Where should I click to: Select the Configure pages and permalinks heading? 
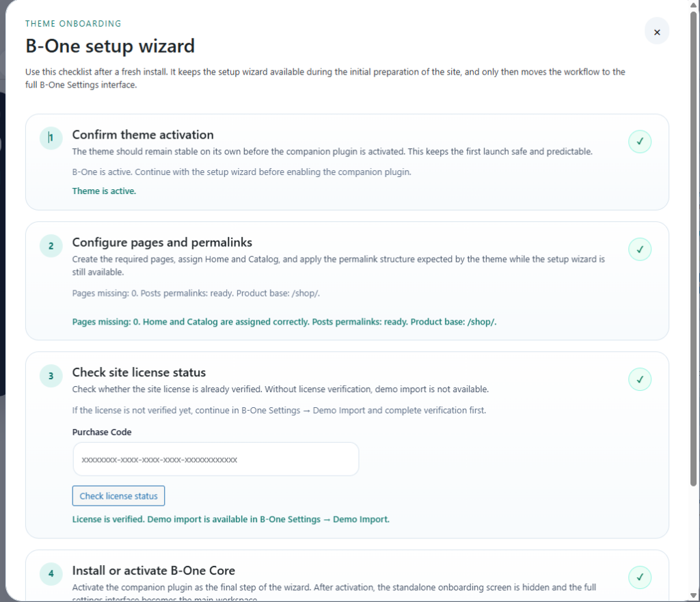coord(162,242)
